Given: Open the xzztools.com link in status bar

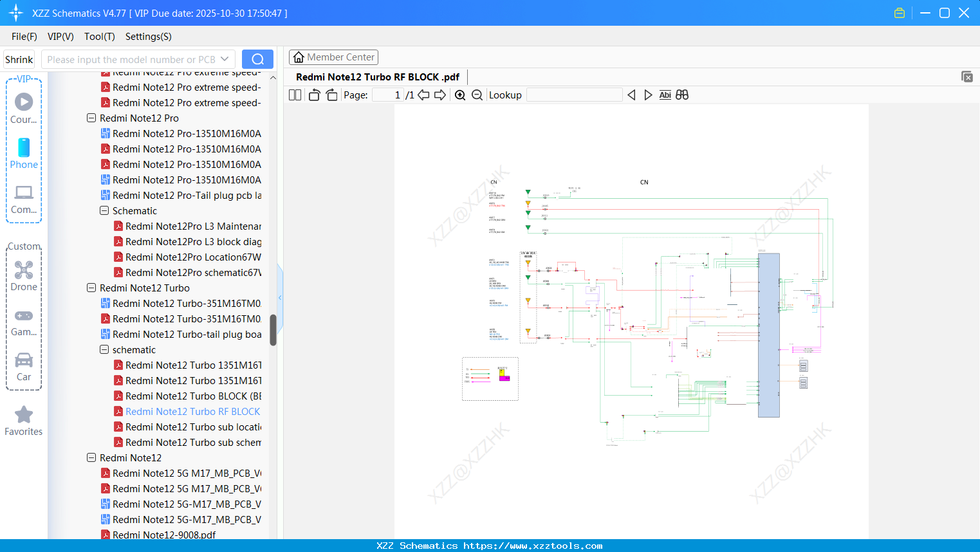Looking at the screenshot, I should coord(533,546).
